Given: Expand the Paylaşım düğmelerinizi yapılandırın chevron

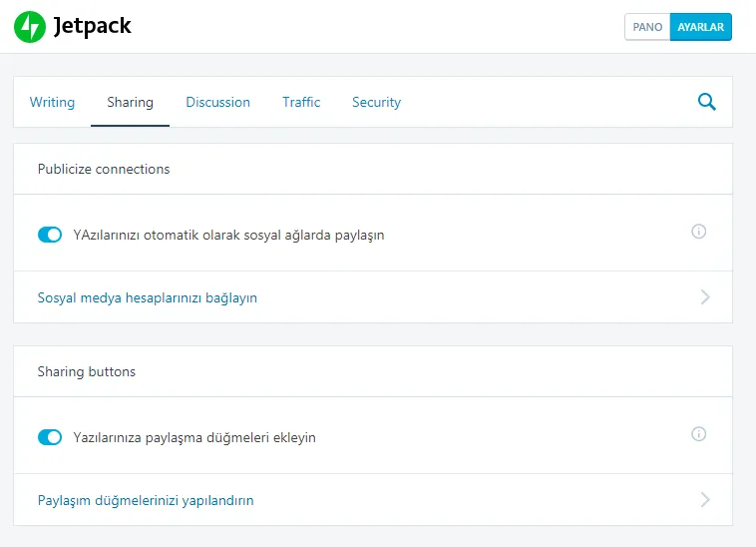Looking at the screenshot, I should click(705, 500).
